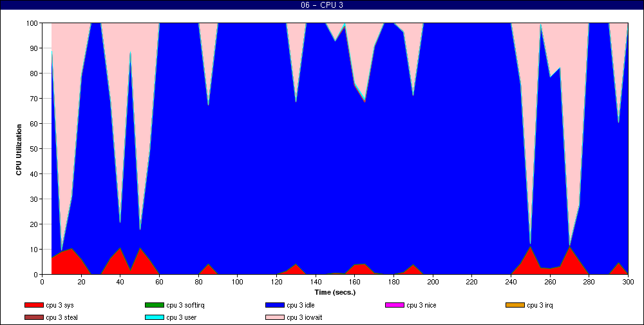644x325 pixels.
Task: Click the 300 tick on x-axis
Action: [x=628, y=282]
